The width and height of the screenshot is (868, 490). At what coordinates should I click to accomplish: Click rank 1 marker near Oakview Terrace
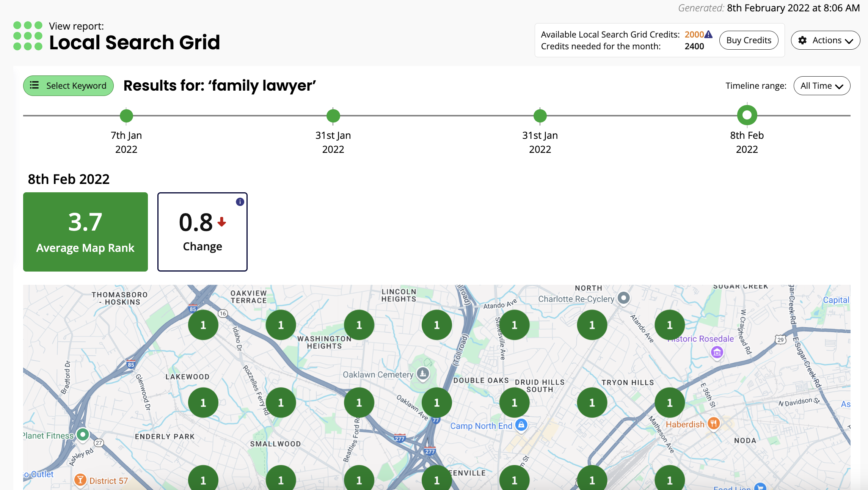click(281, 325)
